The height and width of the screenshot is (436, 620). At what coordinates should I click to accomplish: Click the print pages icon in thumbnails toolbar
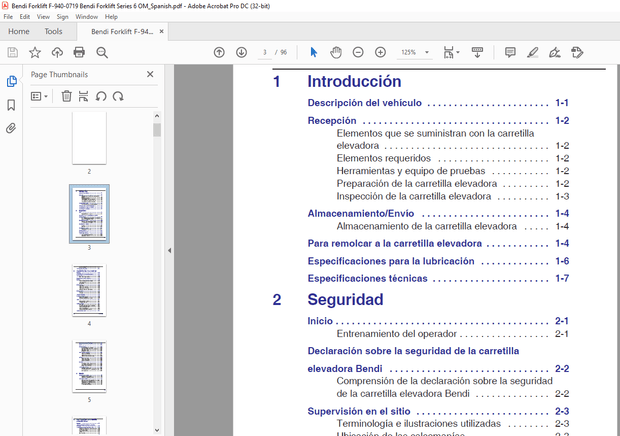(83, 96)
